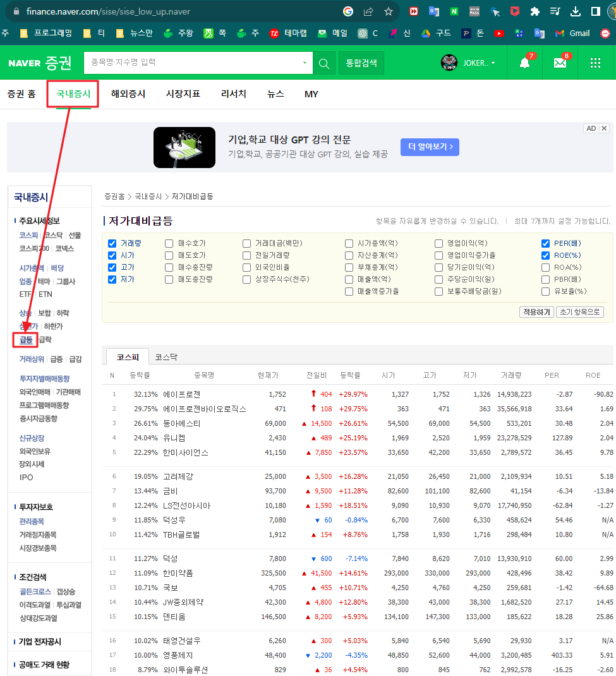
Task: Enable the 매수호가 checkbox
Action: point(169,244)
